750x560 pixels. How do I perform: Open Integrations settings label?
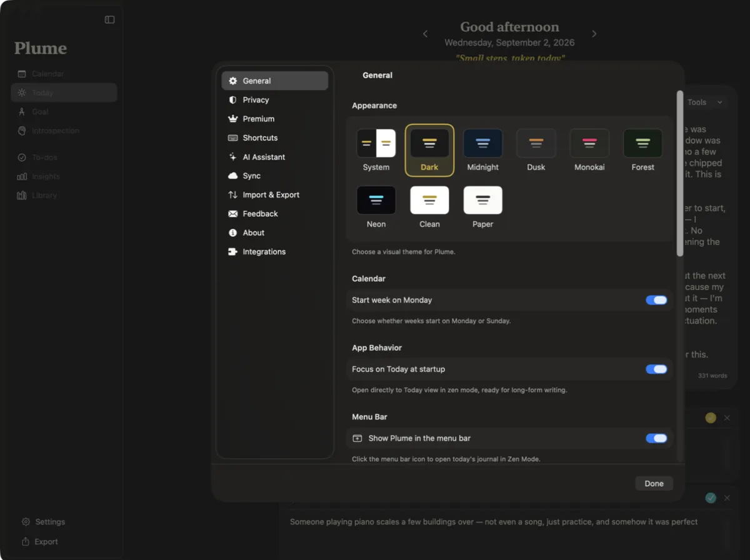[264, 251]
